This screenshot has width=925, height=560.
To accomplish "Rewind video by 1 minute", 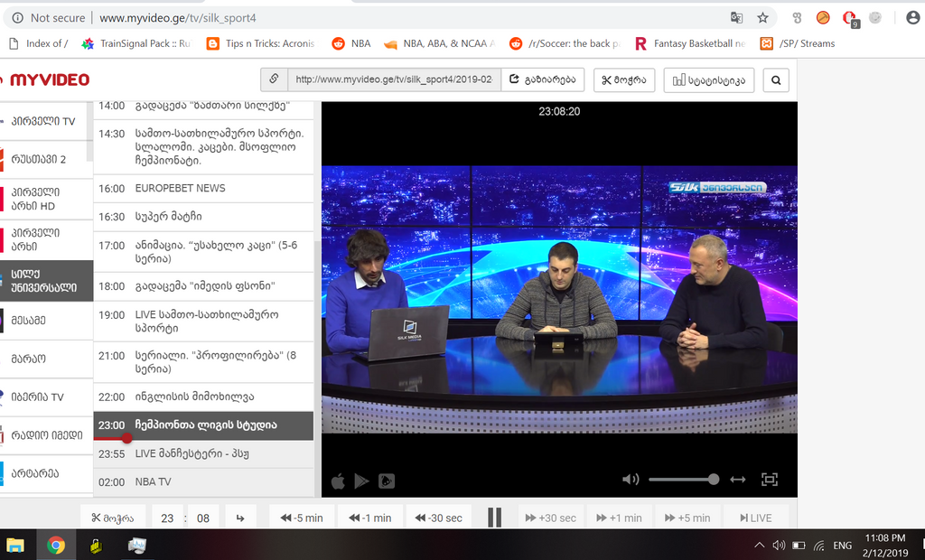I will point(369,518).
